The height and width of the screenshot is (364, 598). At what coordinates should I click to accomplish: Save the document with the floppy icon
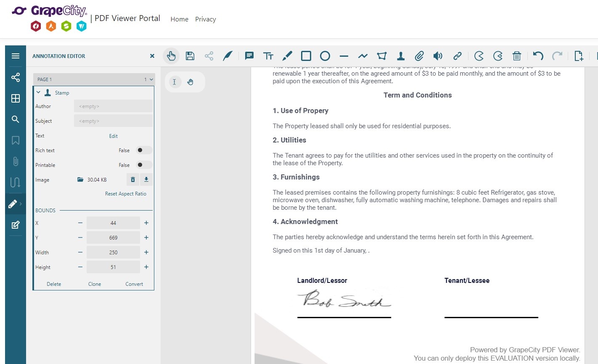tap(190, 56)
